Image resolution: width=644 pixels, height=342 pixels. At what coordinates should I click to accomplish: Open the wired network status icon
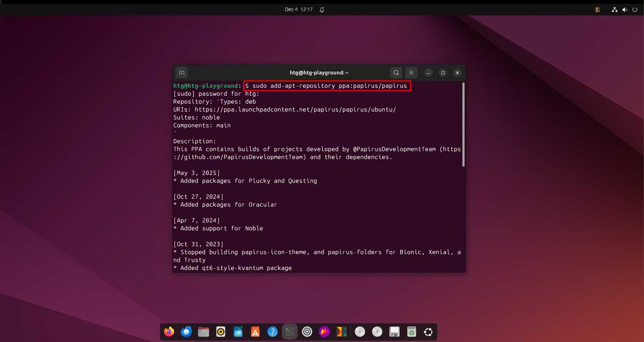[x=615, y=10]
